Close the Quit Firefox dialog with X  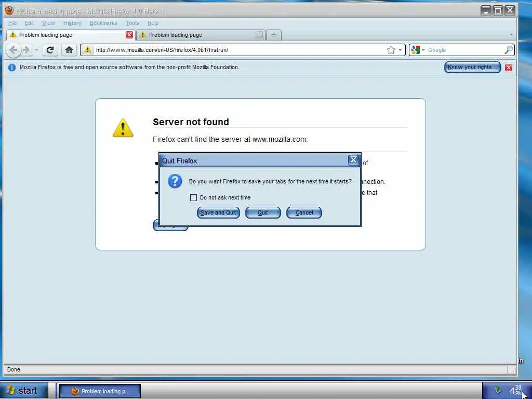(x=353, y=160)
